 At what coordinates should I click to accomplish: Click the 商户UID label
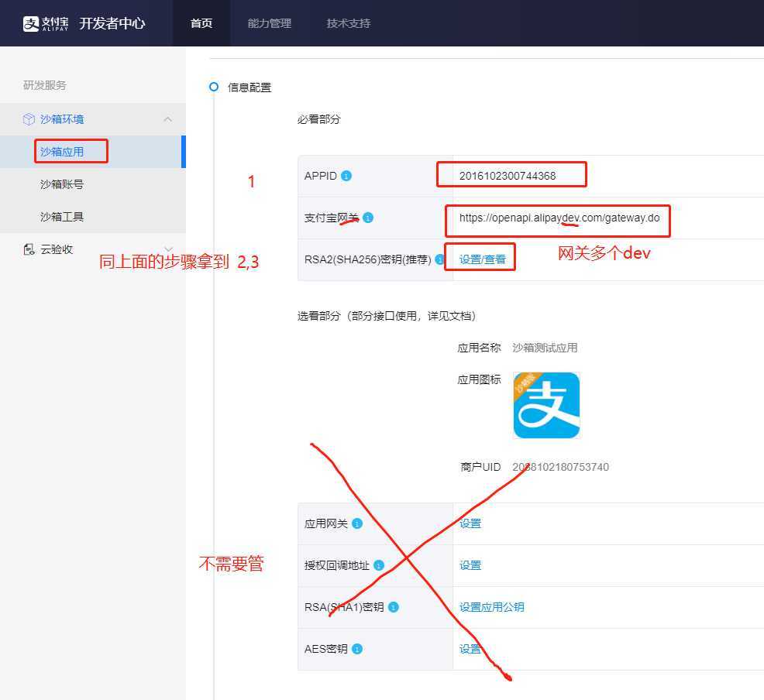[x=480, y=467]
